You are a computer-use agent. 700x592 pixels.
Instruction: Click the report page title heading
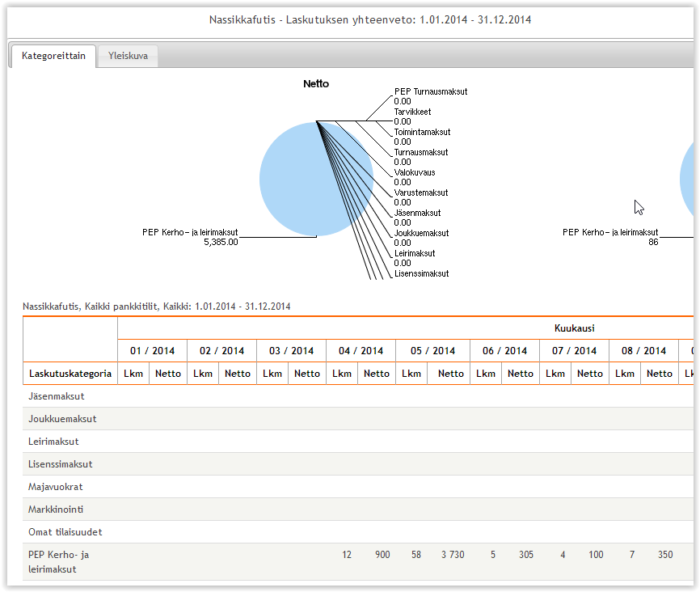coord(370,19)
